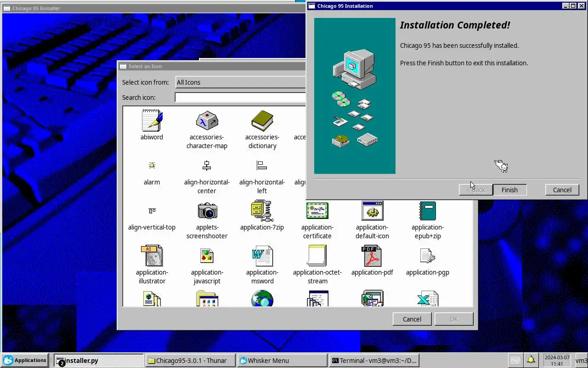Cancel the Select an Icon dialog
The image size is (588, 368).
pyautogui.click(x=412, y=319)
